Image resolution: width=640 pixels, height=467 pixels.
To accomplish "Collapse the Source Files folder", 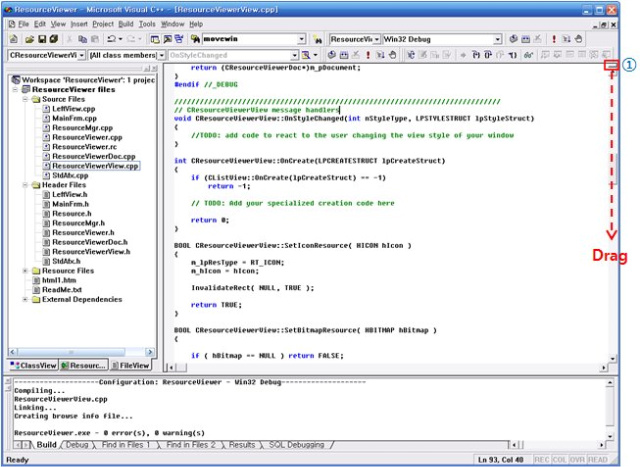I will [x=25, y=99].
